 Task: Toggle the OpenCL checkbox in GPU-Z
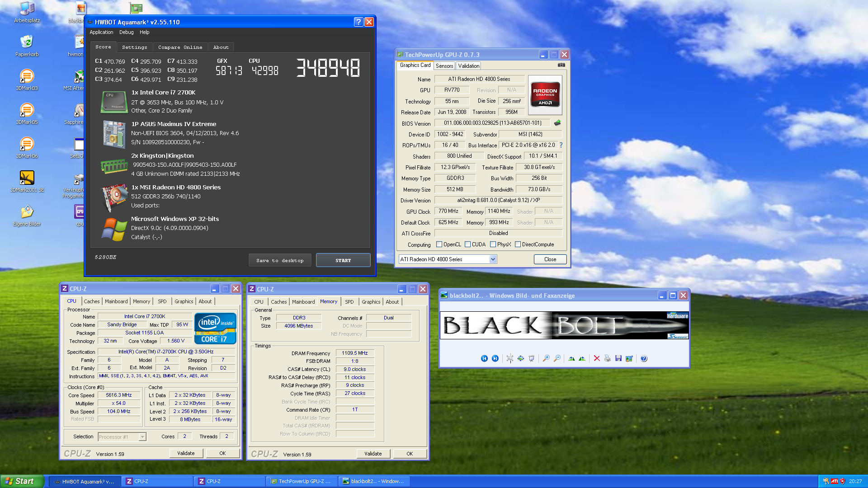pos(439,244)
